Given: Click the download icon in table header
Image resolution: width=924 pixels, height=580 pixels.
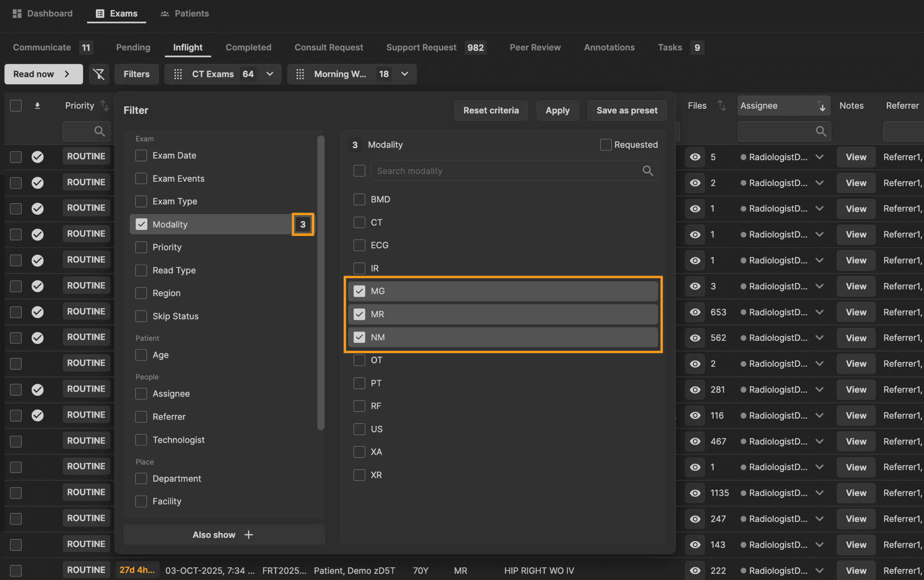Looking at the screenshot, I should pos(37,106).
